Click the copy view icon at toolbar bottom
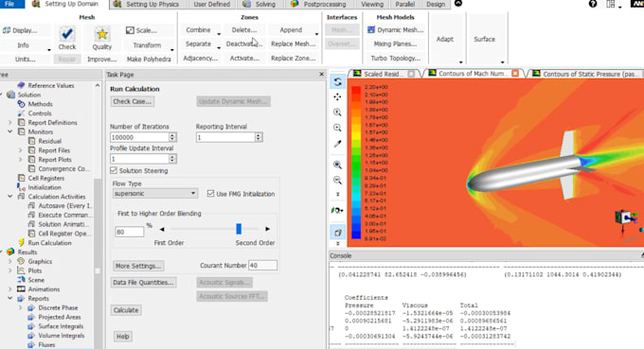Viewport: 644px width, 349px height. (x=337, y=233)
